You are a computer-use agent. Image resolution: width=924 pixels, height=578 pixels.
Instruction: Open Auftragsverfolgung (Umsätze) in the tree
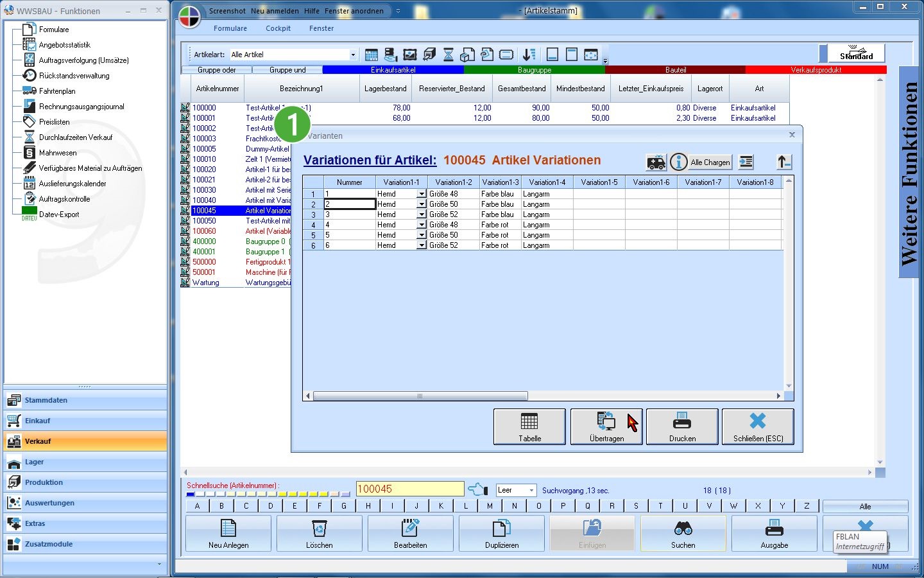(x=83, y=60)
